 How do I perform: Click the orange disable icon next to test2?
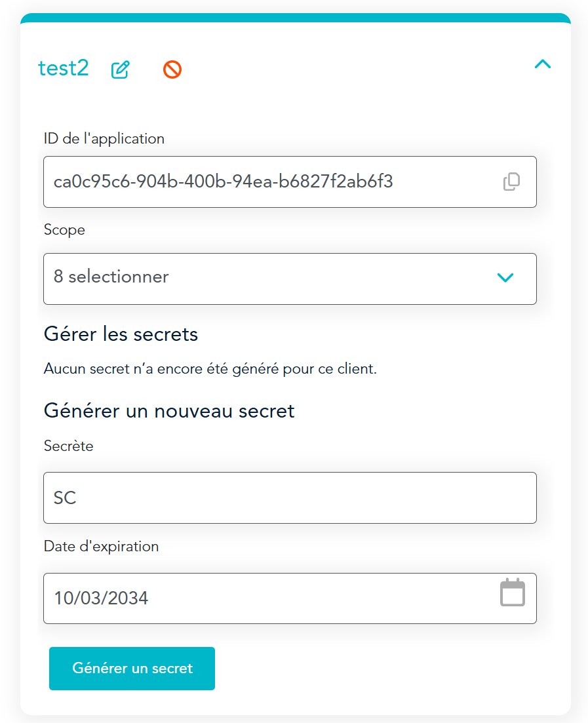(x=172, y=69)
